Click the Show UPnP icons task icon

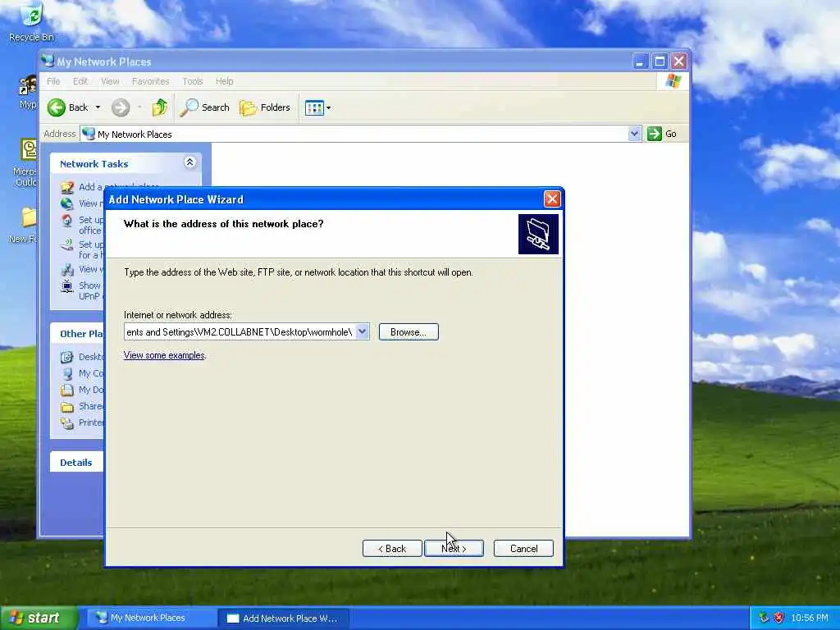[x=67, y=286]
